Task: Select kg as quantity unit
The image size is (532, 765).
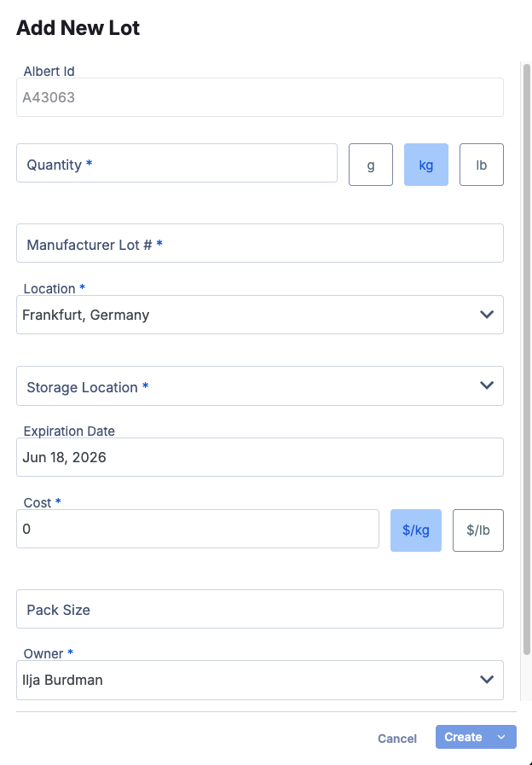Action: (x=426, y=165)
